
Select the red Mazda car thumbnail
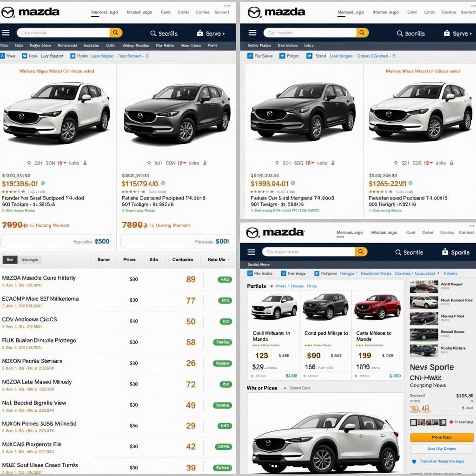pyautogui.click(x=377, y=307)
